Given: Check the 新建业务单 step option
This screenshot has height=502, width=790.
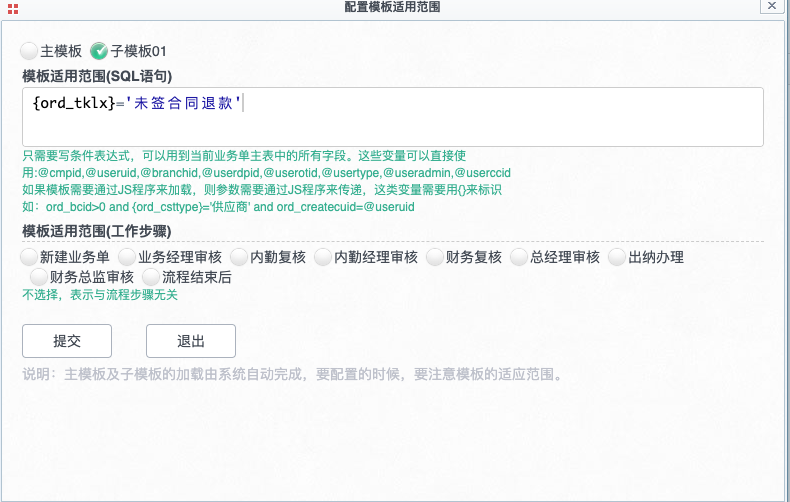Looking at the screenshot, I should [x=30, y=257].
